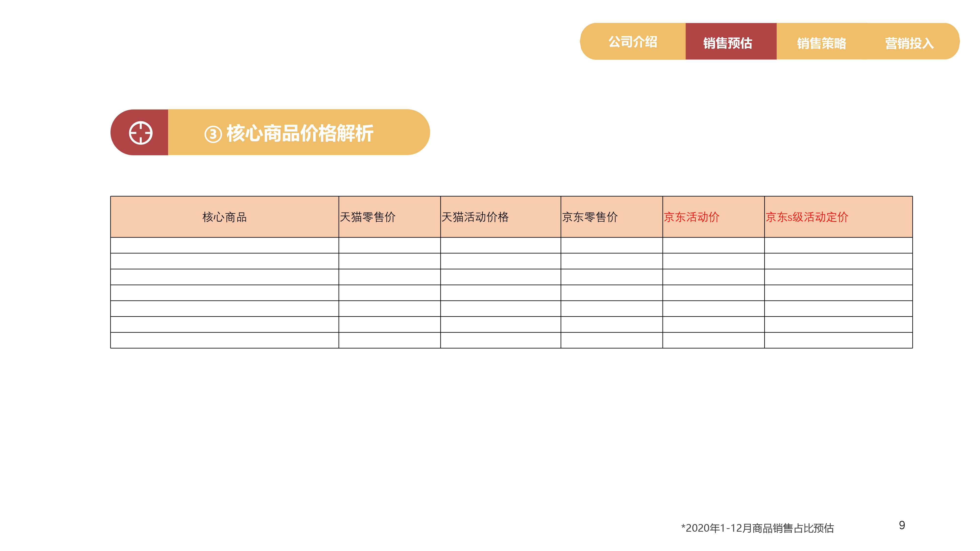Screen dimensions: 980x551
Task: Switch to the 销售策略 tab
Action: point(821,41)
